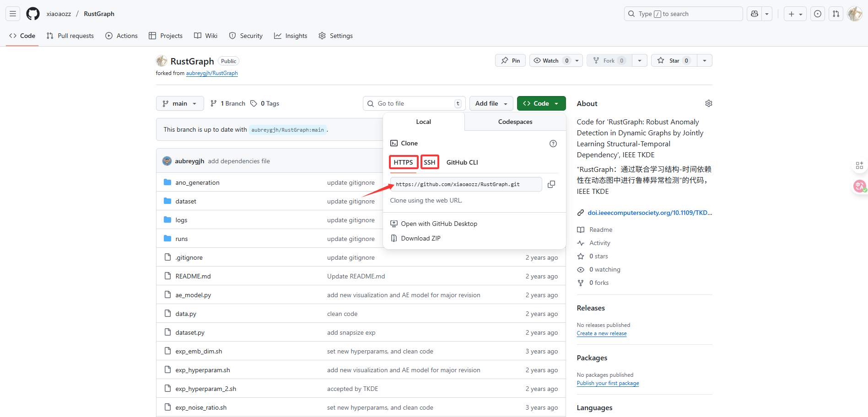
Task: Select the SSH clone option
Action: 430,162
